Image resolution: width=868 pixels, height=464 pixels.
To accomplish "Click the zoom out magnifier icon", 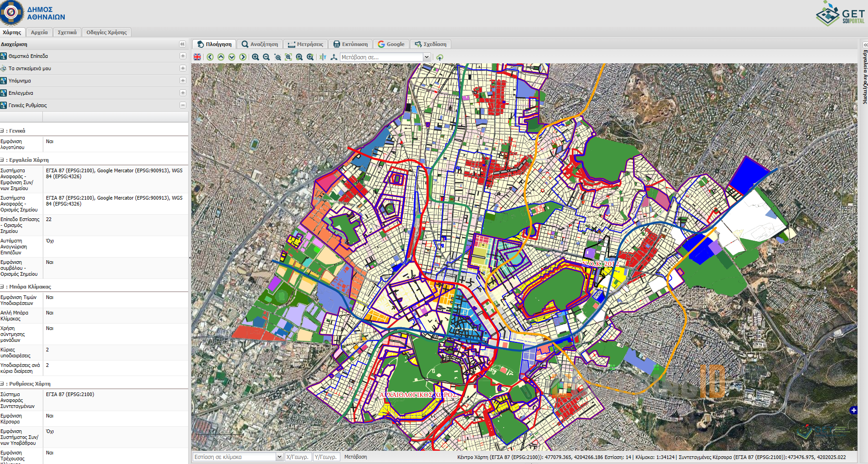I will tap(267, 57).
